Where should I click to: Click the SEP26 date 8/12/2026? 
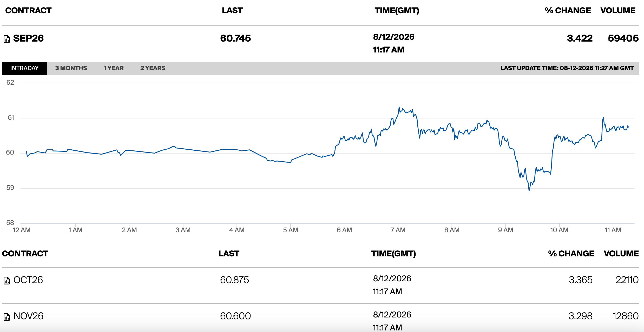click(393, 37)
